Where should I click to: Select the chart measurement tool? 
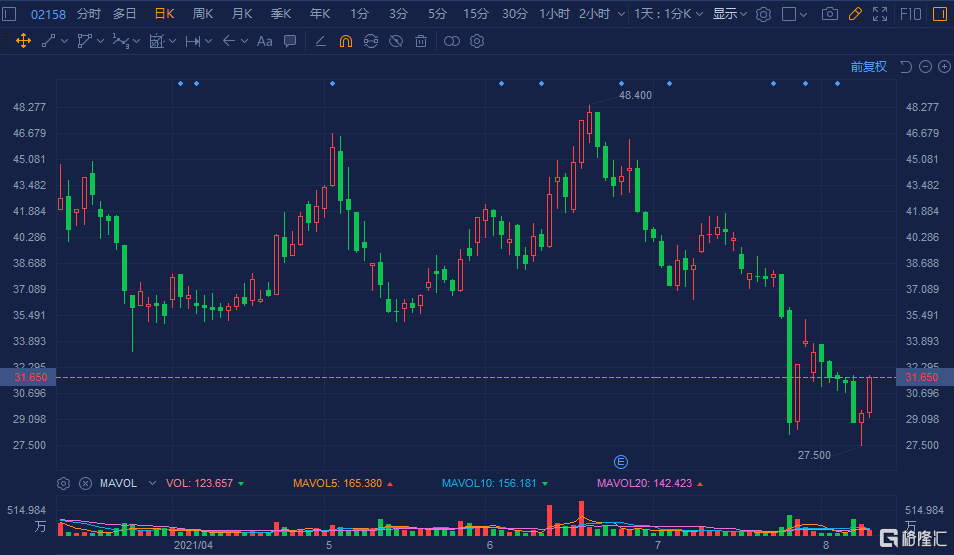click(x=157, y=41)
